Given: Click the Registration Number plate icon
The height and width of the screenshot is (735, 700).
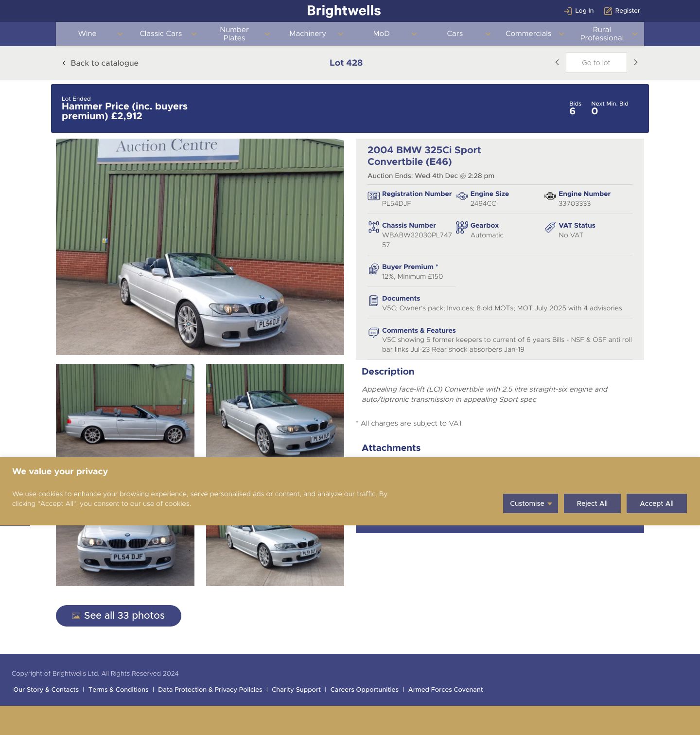Looking at the screenshot, I should click(x=373, y=196).
